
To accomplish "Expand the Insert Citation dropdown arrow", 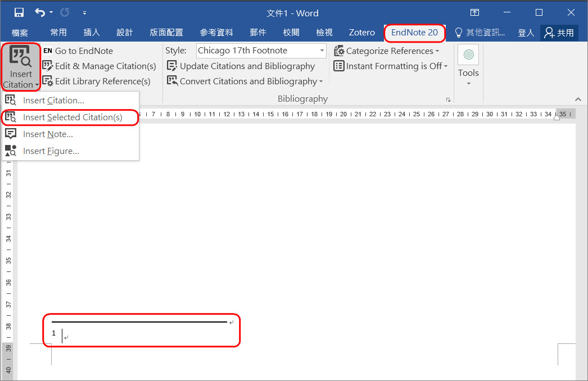I will tap(37, 85).
